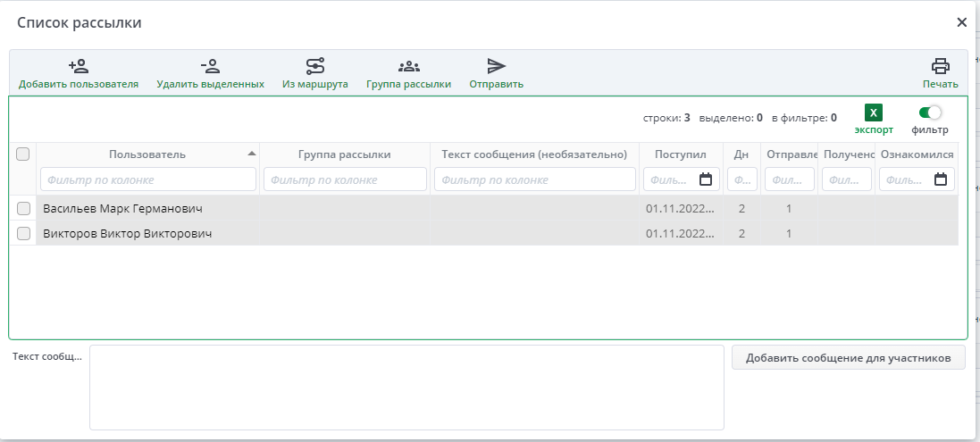Click date 01.11.2022 in Викторов row
Viewport: 980px width, 442px height.
(680, 233)
